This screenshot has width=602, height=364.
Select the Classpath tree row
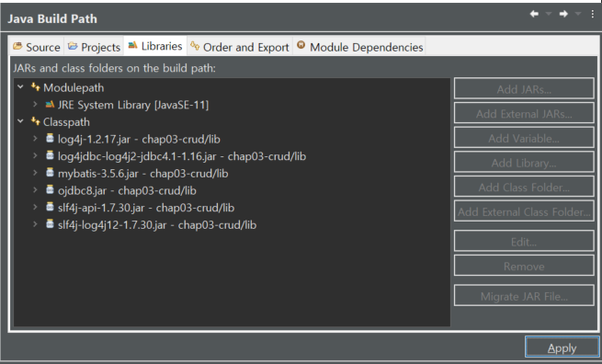[x=232, y=121]
